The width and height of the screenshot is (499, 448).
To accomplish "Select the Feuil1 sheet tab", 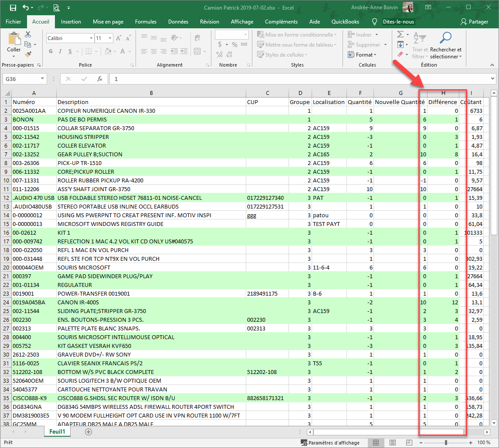I will point(57,432).
